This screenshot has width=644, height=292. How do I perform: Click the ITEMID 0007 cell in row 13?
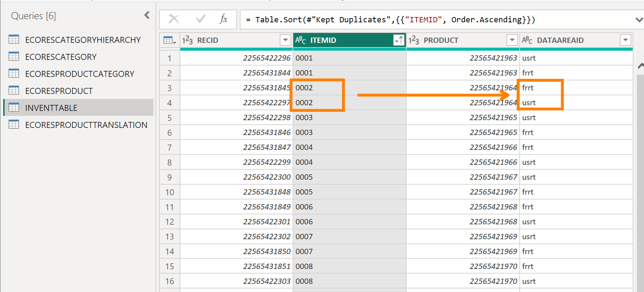pos(350,237)
